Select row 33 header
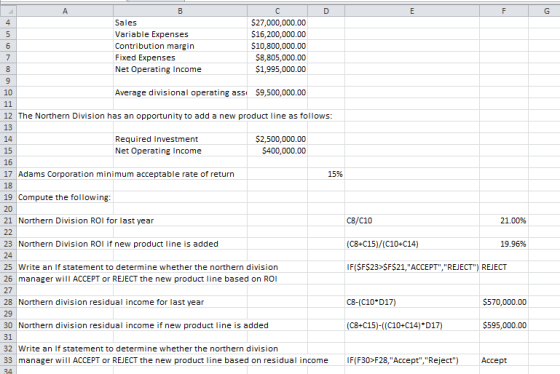This screenshot has height=374, width=560. pos(8,360)
